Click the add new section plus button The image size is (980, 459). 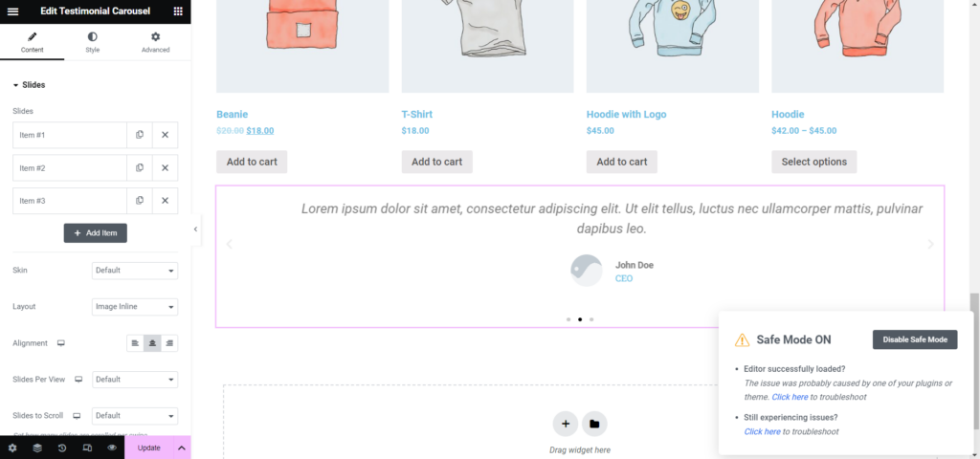565,424
